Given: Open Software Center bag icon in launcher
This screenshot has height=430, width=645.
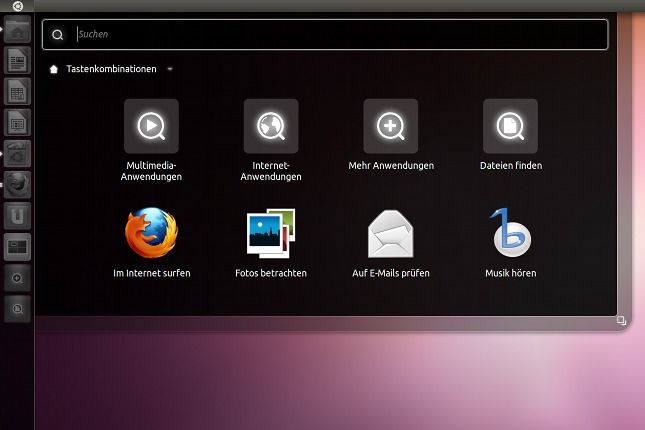Looking at the screenshot, I should coord(17,153).
